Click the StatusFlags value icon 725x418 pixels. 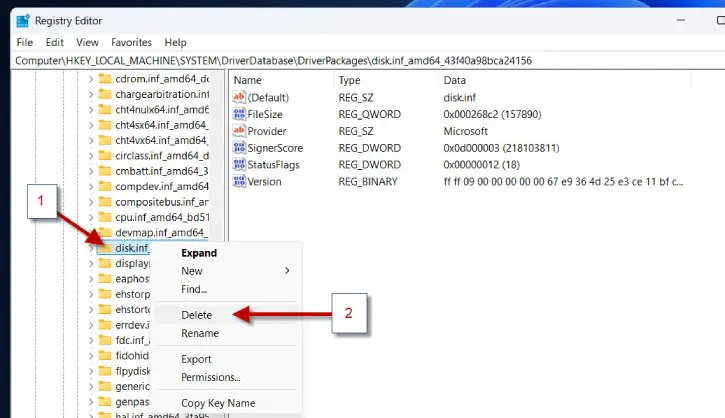tap(239, 165)
